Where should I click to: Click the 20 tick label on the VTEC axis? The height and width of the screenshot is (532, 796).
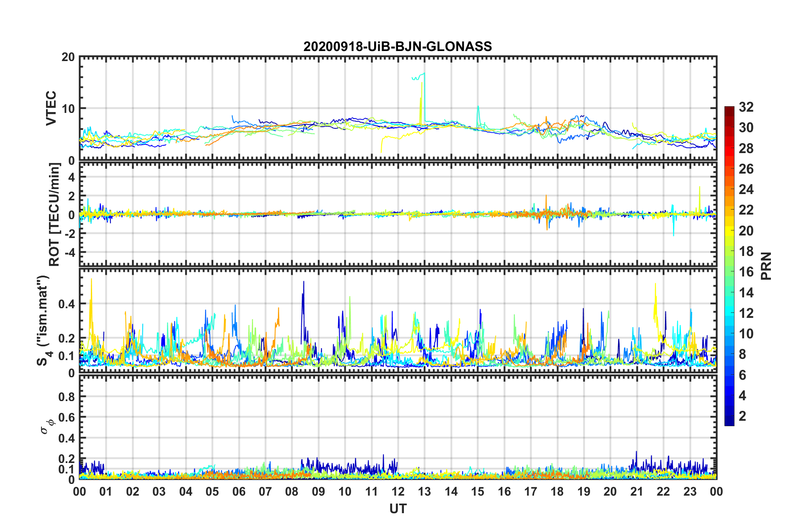pyautogui.click(x=68, y=57)
